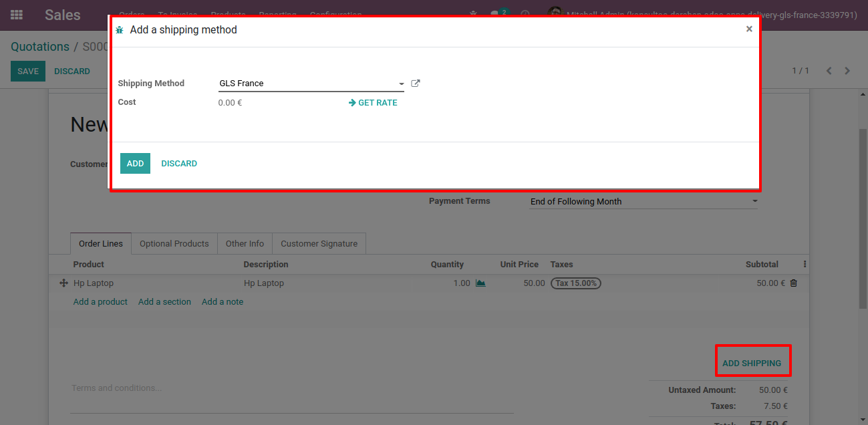The width and height of the screenshot is (868, 425).
Task: Sort by the Product column header
Action: (89, 265)
